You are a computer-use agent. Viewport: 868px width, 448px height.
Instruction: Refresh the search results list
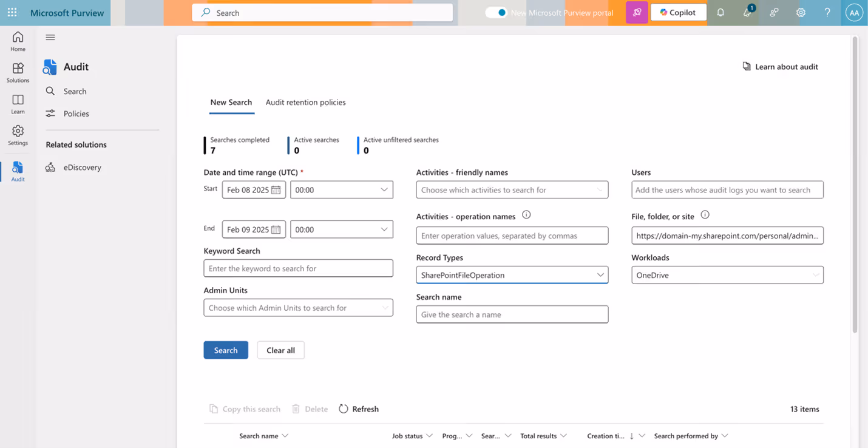[x=359, y=409]
